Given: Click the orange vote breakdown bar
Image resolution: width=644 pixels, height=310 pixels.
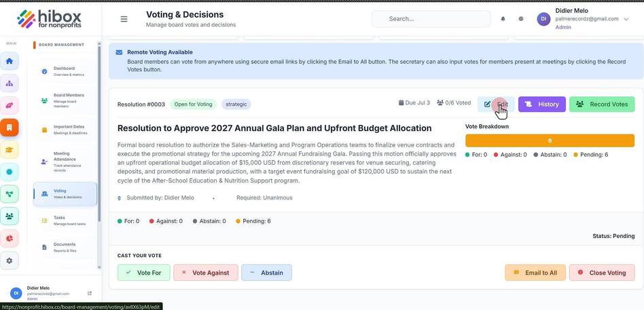Looking at the screenshot, I should click(550, 140).
